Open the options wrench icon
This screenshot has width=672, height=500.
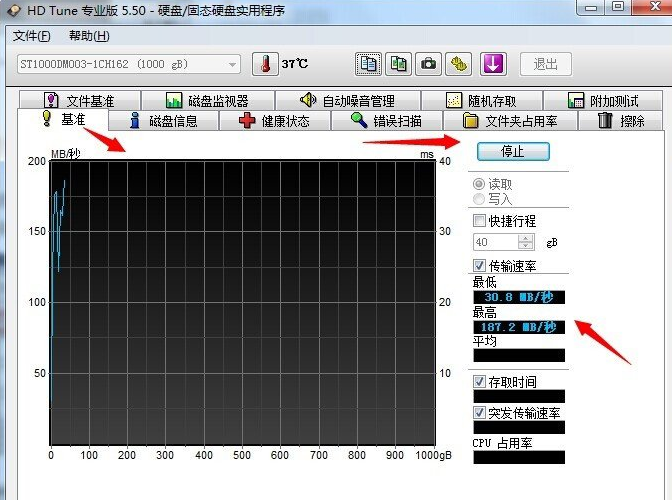point(459,64)
